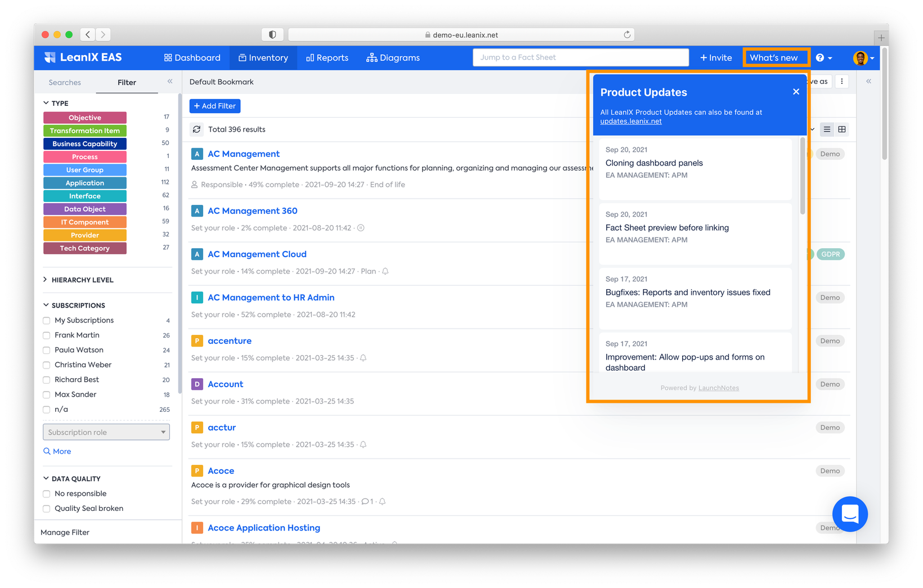Click the Invite button
The image size is (923, 588).
tap(716, 57)
